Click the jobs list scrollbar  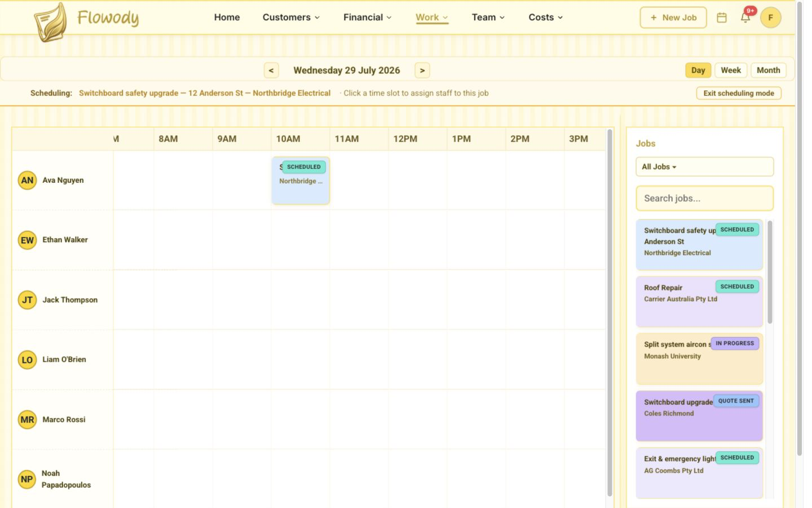[770, 273]
